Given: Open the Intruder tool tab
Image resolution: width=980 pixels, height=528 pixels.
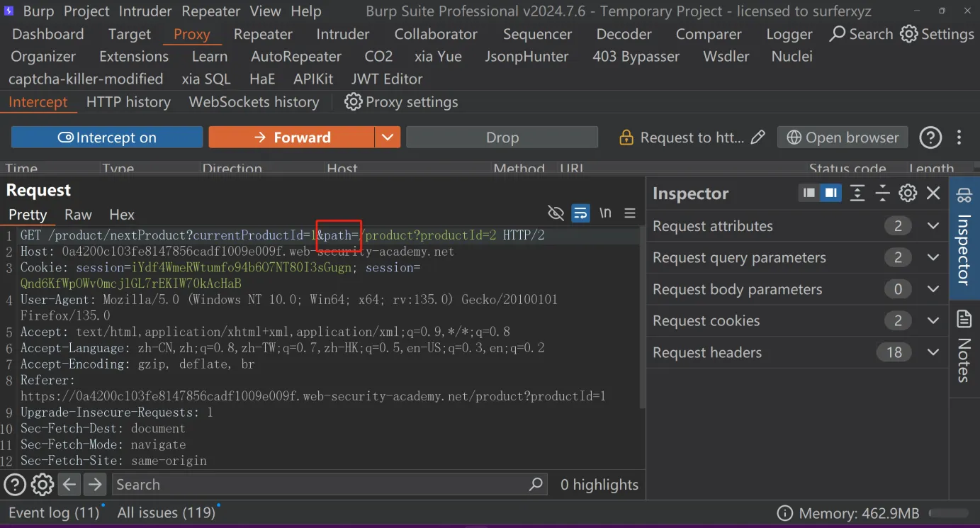Looking at the screenshot, I should click(343, 34).
